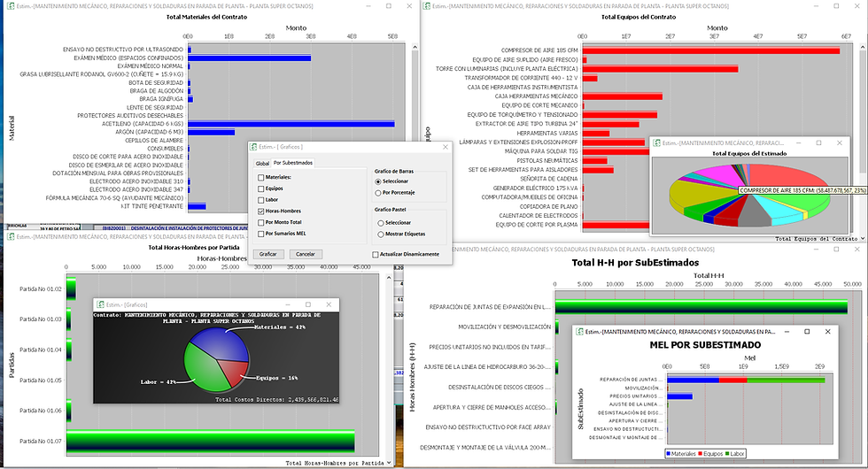This screenshot has width=868, height=469.
Task: Click app icon of Total Materiales del Contrato window
Action: coord(11,6)
